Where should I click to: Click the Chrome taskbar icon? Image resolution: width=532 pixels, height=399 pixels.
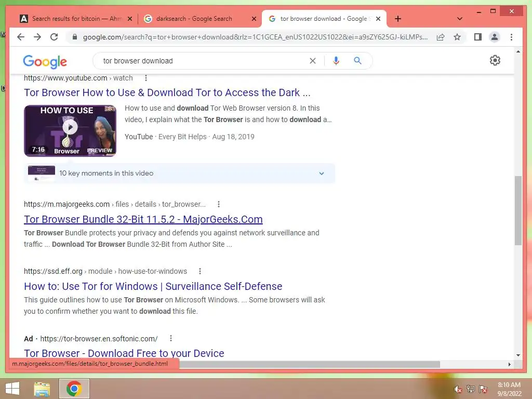coord(74,389)
